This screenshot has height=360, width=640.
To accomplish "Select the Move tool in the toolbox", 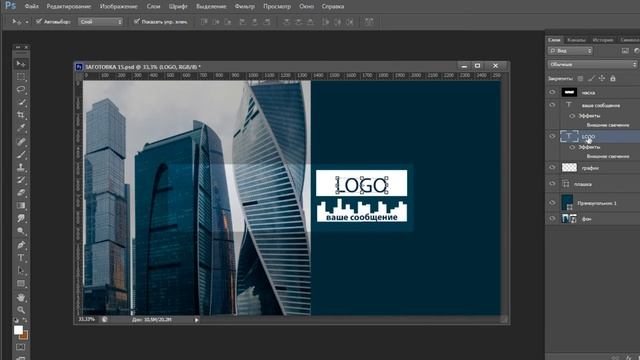I will 20,64.
